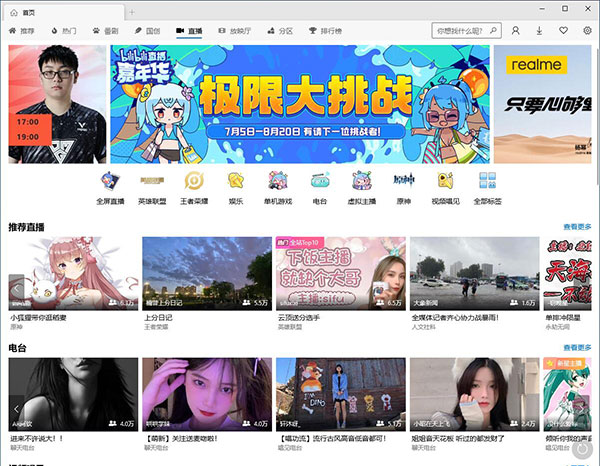Switch to the 排行榜 tab
The image size is (600, 466).
click(x=327, y=31)
